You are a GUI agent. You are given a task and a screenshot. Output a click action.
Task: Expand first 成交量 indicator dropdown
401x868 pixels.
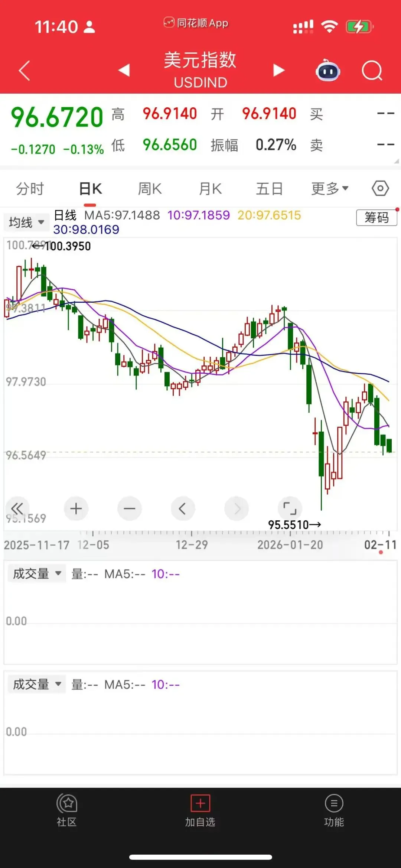(37, 574)
